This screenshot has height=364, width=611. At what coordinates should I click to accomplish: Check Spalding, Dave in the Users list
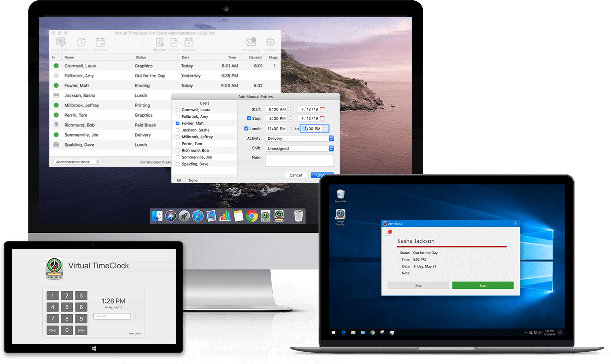tap(178, 164)
